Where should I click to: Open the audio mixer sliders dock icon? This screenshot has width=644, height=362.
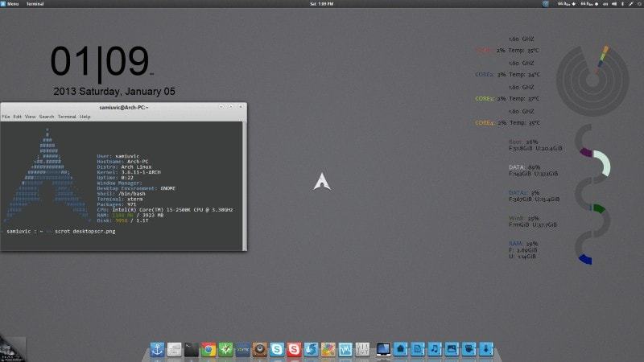point(363,350)
